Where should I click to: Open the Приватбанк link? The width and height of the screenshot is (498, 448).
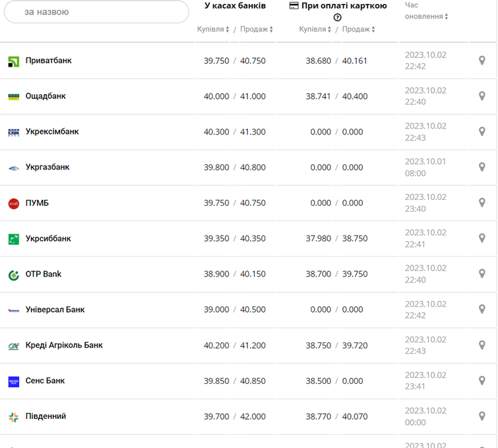[x=49, y=61]
